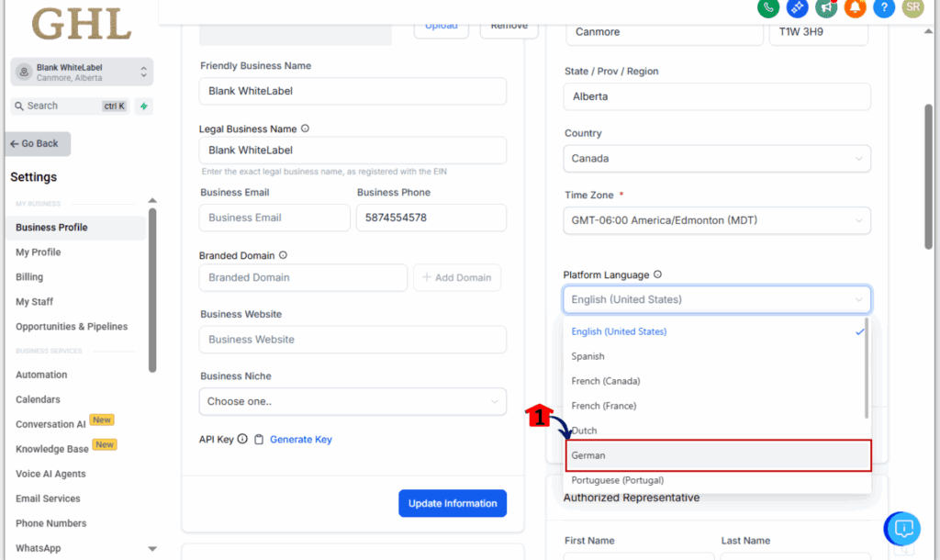This screenshot has width=940, height=560.
Task: Copy API key using clipboard icon
Action: [258, 440]
